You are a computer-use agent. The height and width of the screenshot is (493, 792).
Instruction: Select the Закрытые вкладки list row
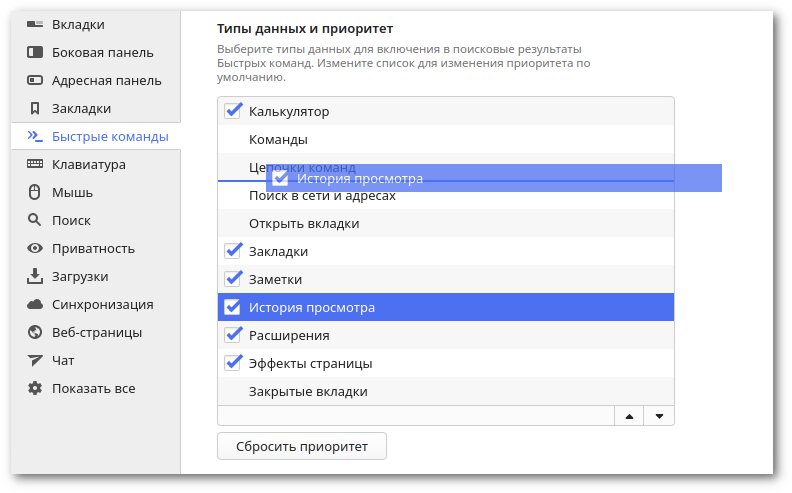tap(308, 391)
